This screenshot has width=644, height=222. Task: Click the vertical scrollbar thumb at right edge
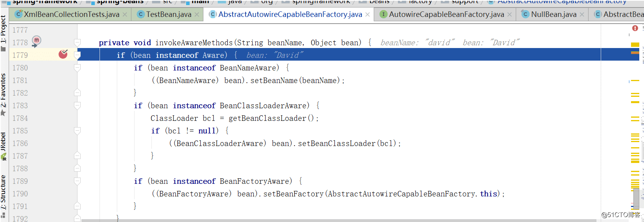click(636, 199)
